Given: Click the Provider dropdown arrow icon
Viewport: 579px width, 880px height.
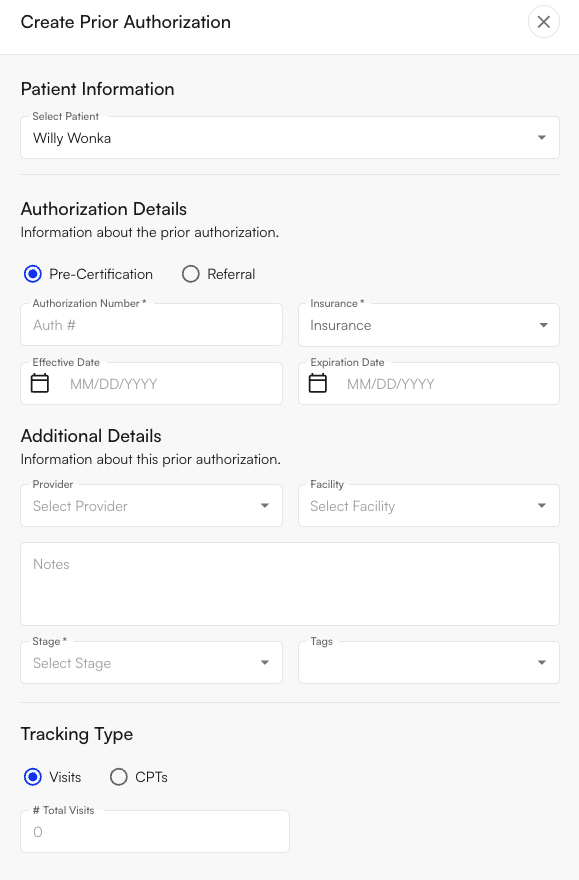Looking at the screenshot, I should tap(265, 506).
